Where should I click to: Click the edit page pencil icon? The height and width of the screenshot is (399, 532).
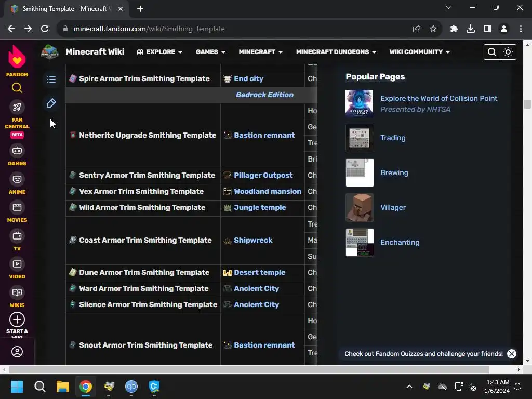(51, 103)
